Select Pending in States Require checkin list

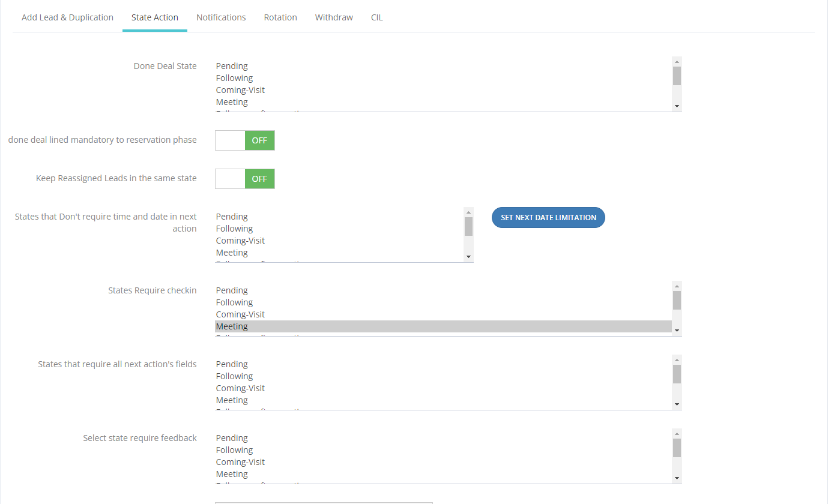pos(443,290)
